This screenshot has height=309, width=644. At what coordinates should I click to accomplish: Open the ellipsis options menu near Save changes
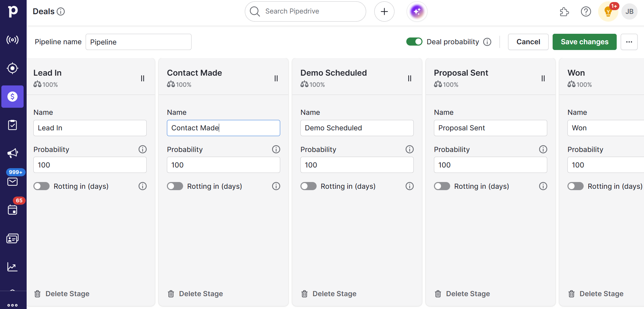click(629, 42)
